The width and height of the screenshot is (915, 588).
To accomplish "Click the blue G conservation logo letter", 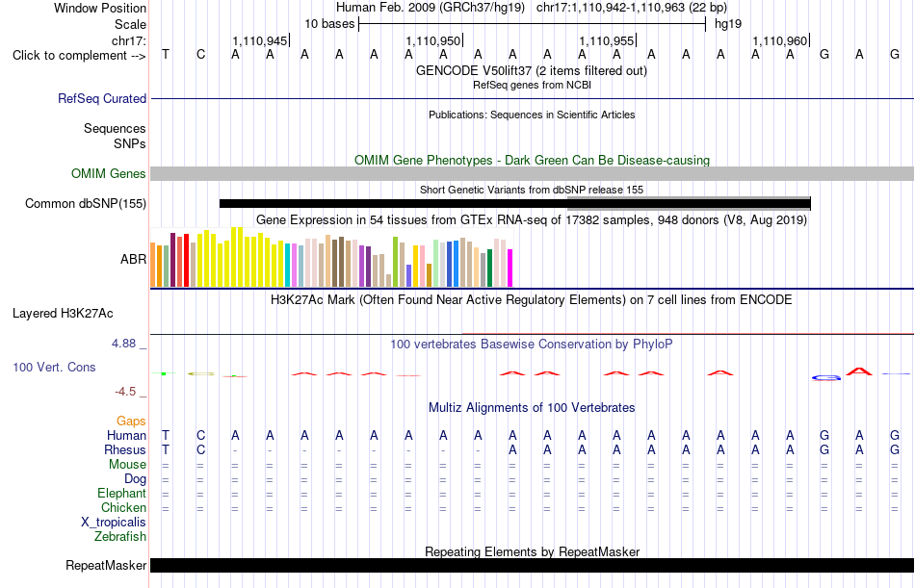I will pyautogui.click(x=826, y=378).
